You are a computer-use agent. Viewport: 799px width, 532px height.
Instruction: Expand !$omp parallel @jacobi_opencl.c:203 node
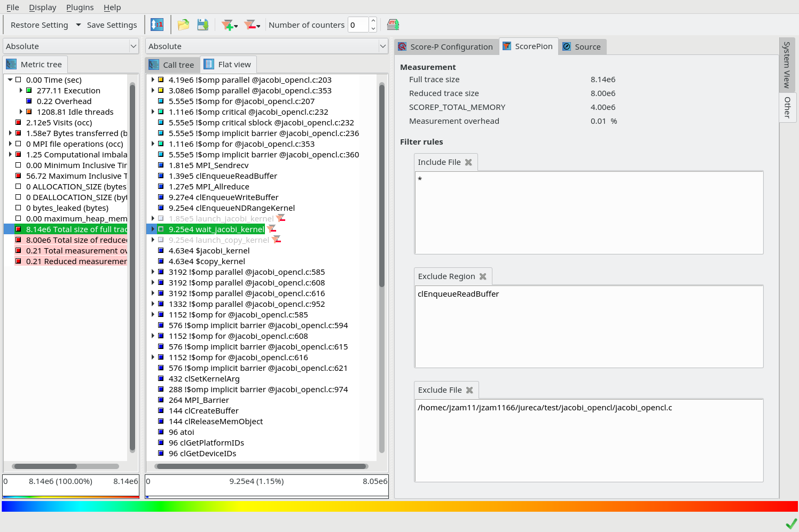pyautogui.click(x=153, y=80)
